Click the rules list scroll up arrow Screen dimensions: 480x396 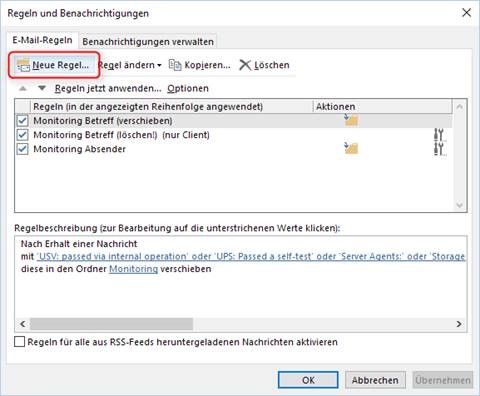(x=460, y=107)
